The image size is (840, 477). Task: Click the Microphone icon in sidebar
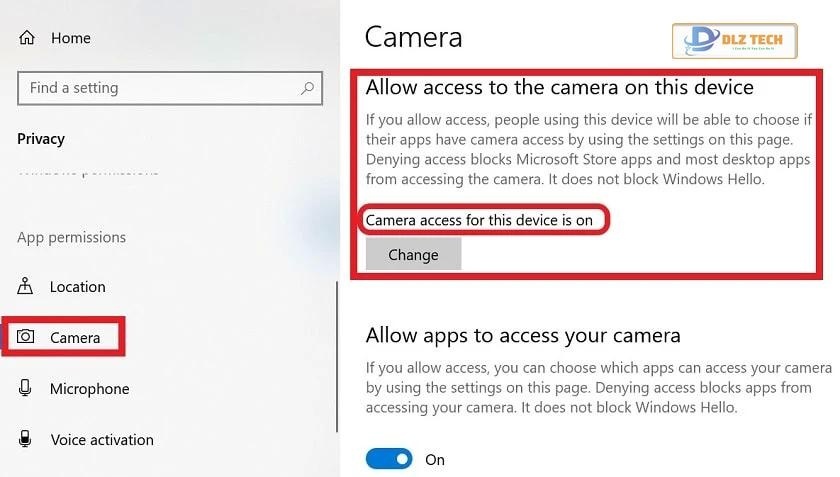(x=26, y=388)
